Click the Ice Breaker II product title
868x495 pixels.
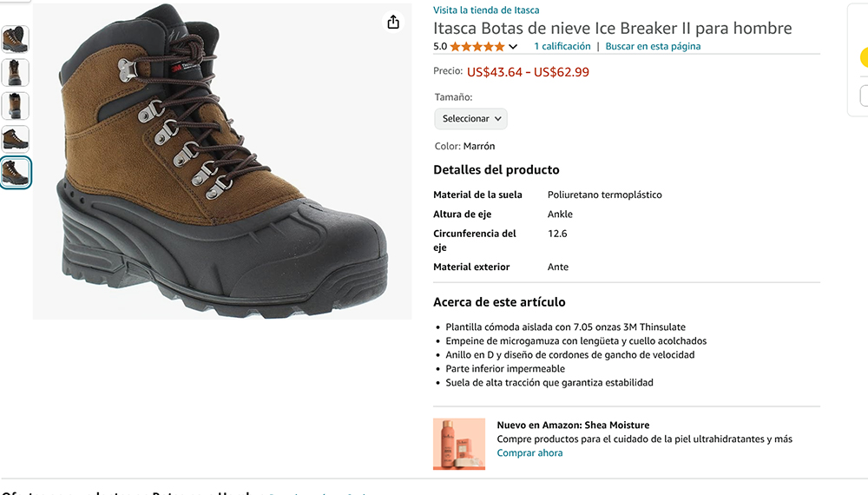[612, 29]
